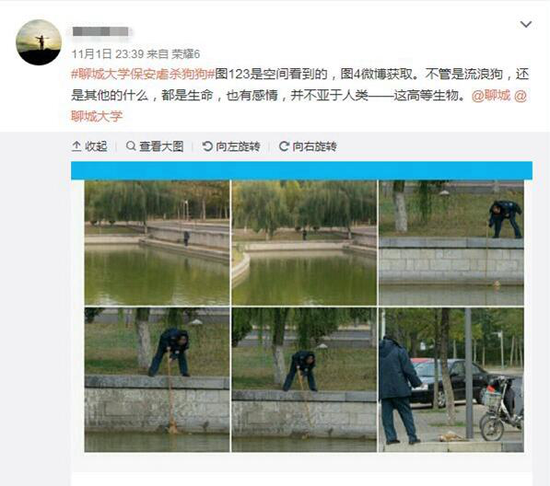
Task: Open the 荣耀6 device source link
Action: [x=185, y=54]
